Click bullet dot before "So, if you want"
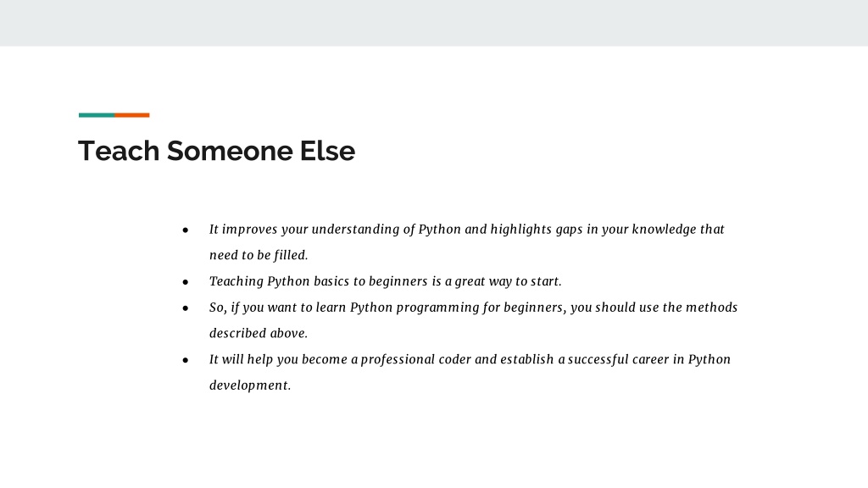This screenshot has height=488, width=868. pyautogui.click(x=186, y=308)
